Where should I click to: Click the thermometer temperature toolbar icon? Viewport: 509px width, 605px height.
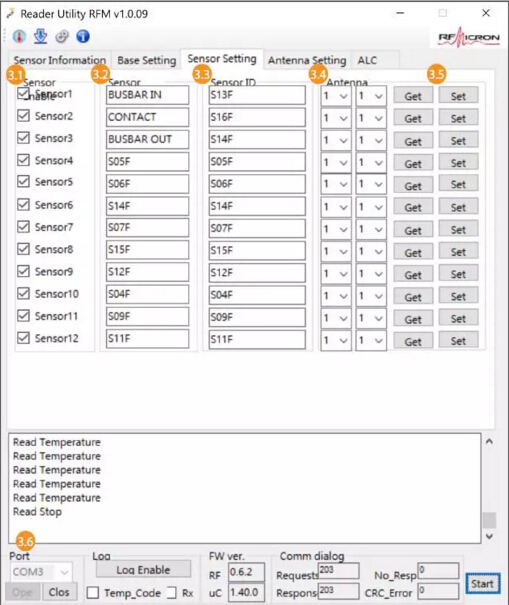click(x=19, y=37)
